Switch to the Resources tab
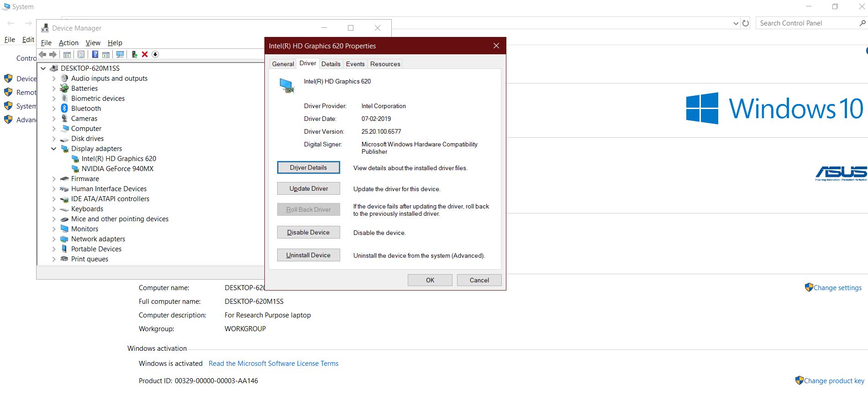868x411 pixels. (x=385, y=64)
